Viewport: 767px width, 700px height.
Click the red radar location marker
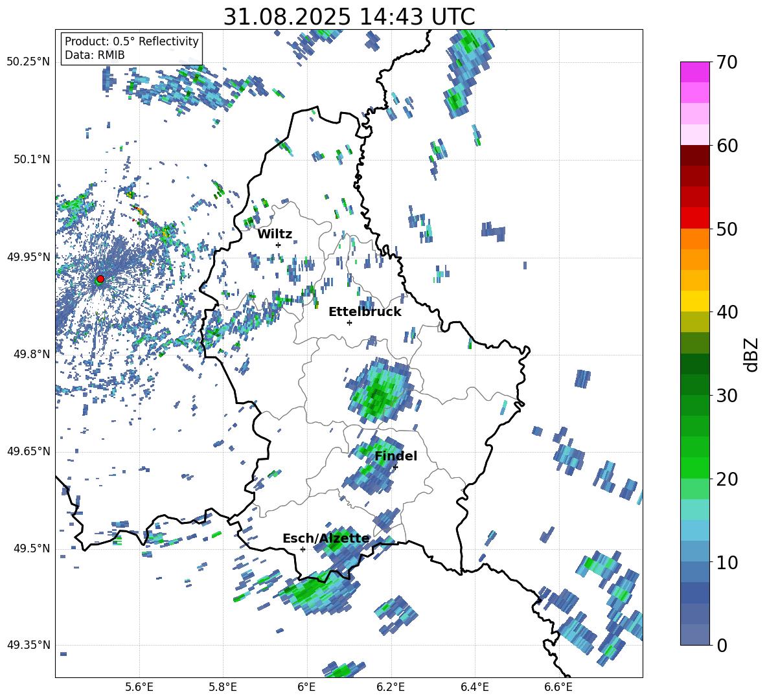click(100, 278)
